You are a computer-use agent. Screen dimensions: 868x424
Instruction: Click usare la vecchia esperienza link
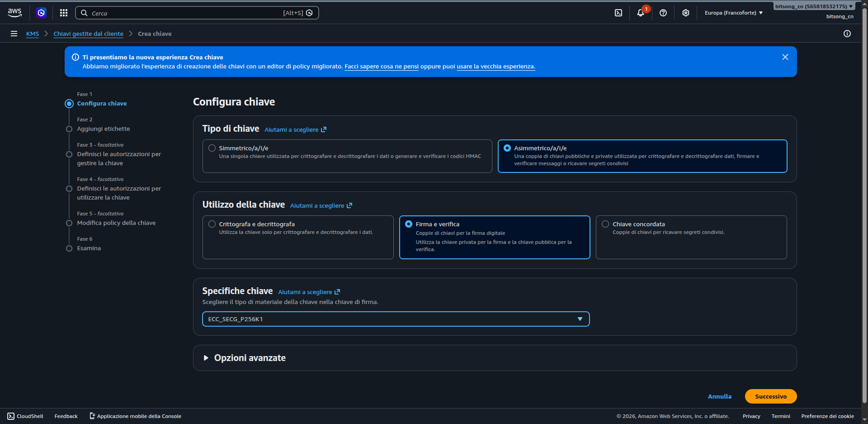[x=496, y=67]
